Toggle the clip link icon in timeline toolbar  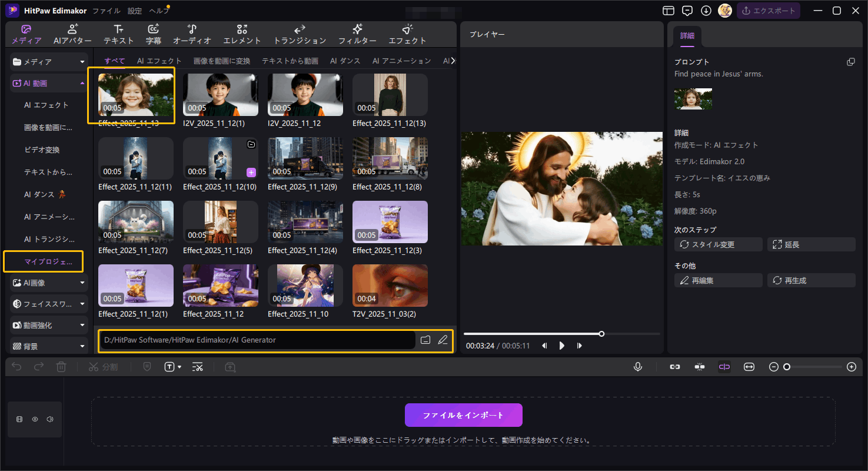click(x=674, y=366)
